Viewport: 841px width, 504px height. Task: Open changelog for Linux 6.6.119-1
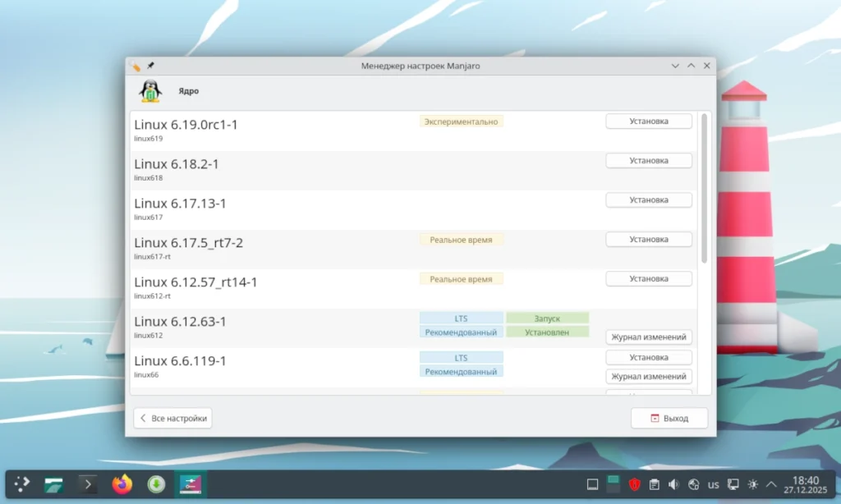[x=649, y=377]
